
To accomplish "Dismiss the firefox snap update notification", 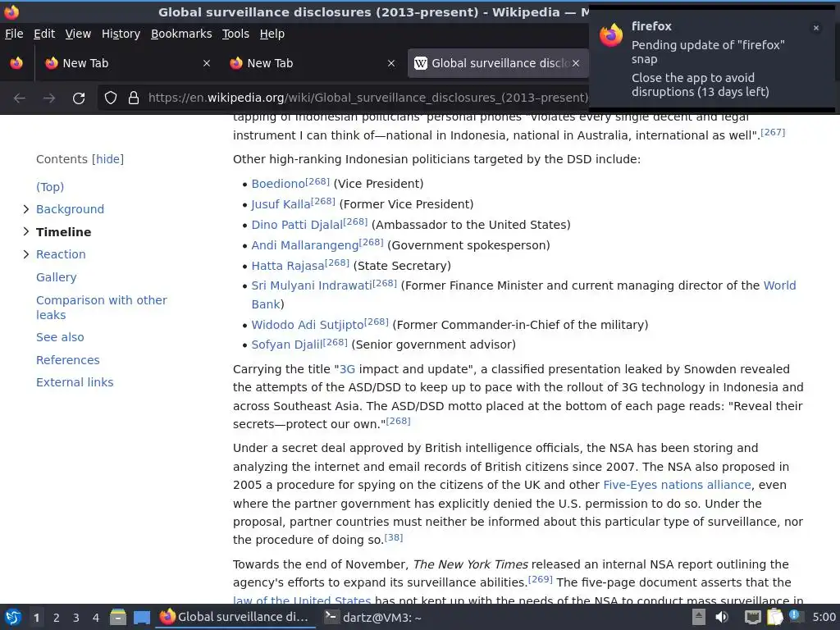I will [x=816, y=28].
